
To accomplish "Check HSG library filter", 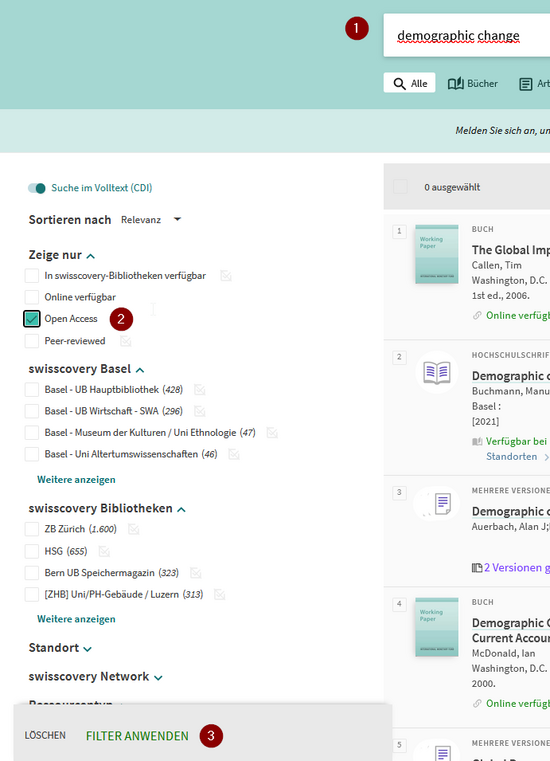I will click(x=32, y=551).
